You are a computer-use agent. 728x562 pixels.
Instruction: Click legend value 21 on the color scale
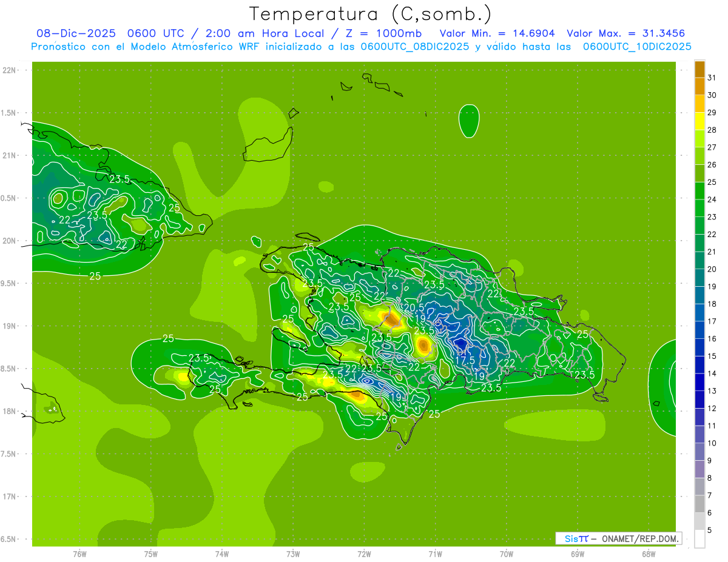[712, 252]
